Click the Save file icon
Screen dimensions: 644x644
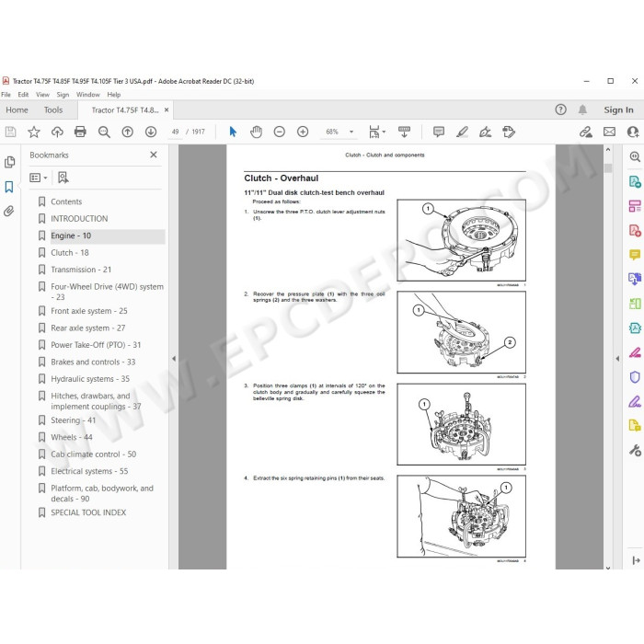pyautogui.click(x=10, y=132)
